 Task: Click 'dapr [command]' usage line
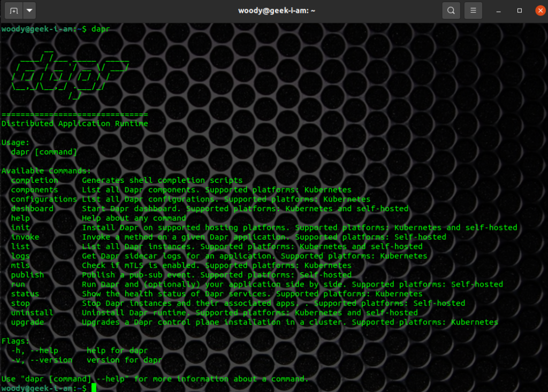[x=44, y=152]
